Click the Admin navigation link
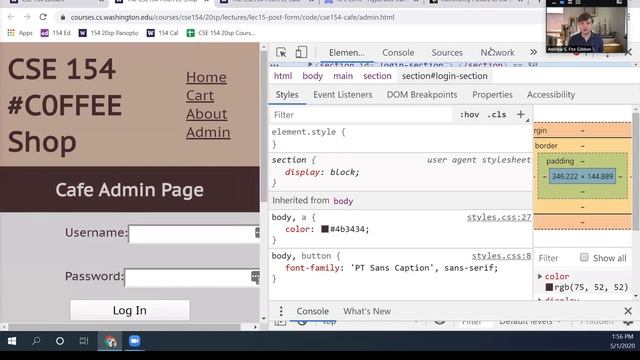The height and width of the screenshot is (360, 640). click(x=208, y=132)
